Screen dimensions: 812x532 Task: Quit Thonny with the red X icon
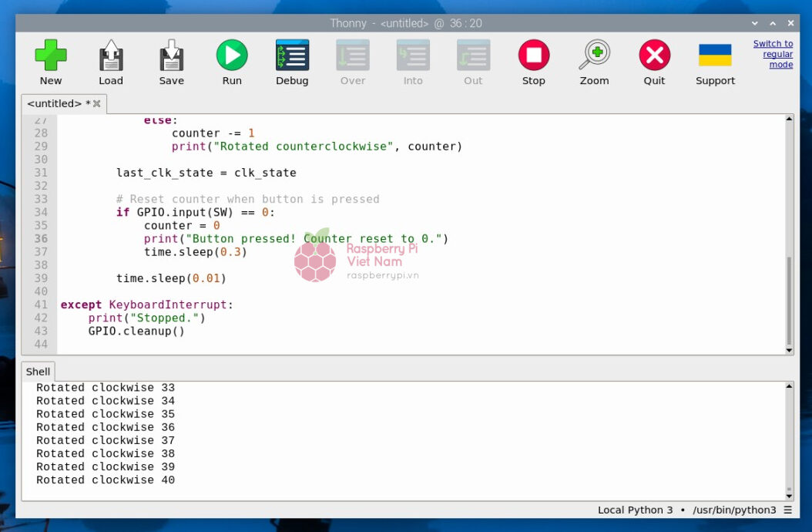point(654,56)
